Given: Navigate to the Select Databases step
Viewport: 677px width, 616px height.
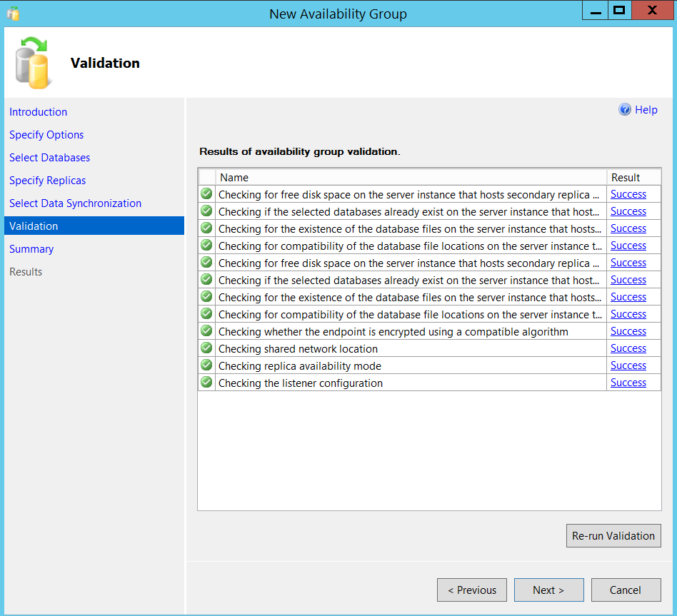Looking at the screenshot, I should click(x=50, y=158).
